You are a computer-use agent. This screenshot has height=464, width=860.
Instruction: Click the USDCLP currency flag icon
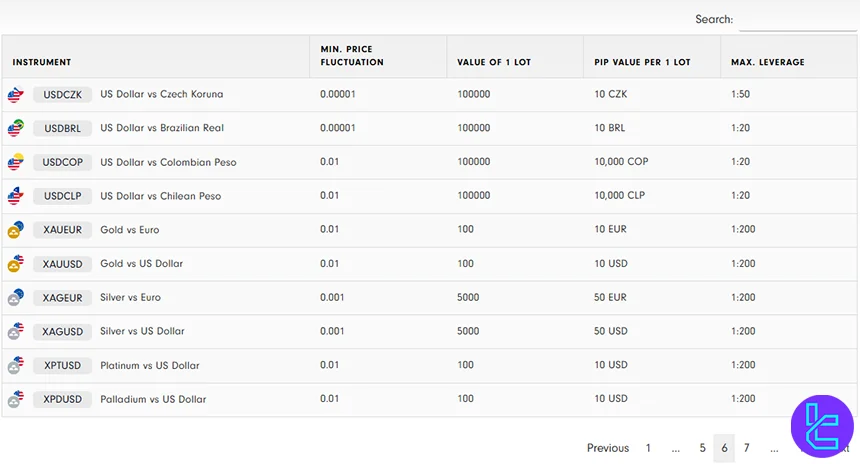click(15, 196)
